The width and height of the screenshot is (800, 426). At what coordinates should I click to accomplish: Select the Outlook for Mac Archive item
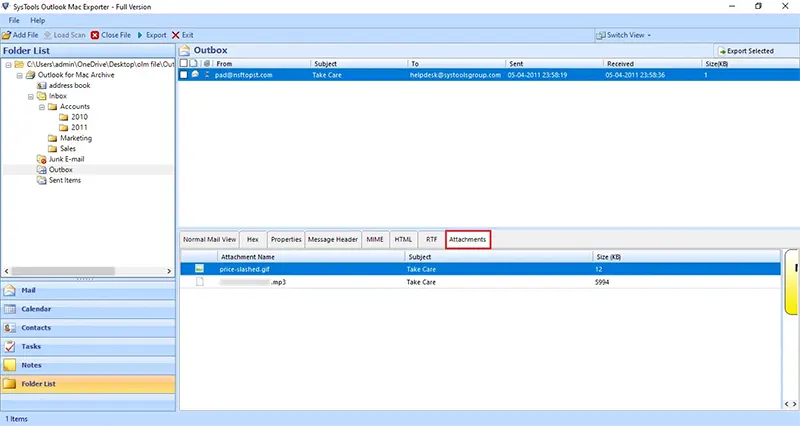pyautogui.click(x=76, y=75)
